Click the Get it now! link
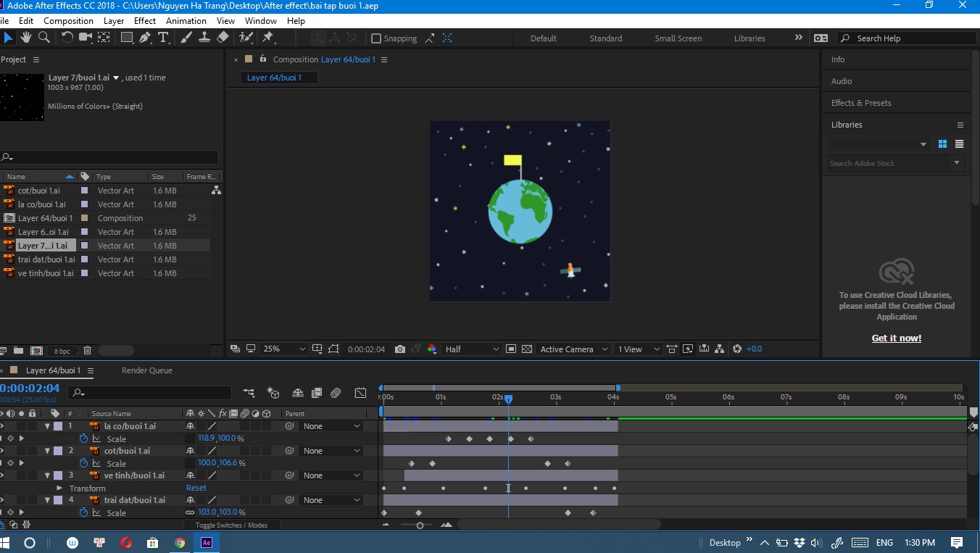This screenshot has width=980, height=553. pos(897,338)
